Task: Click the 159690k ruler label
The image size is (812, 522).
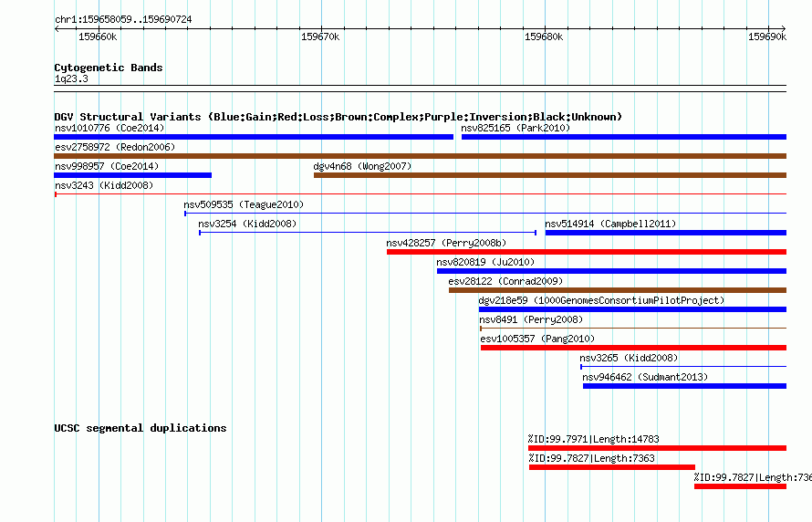Action: click(767, 37)
